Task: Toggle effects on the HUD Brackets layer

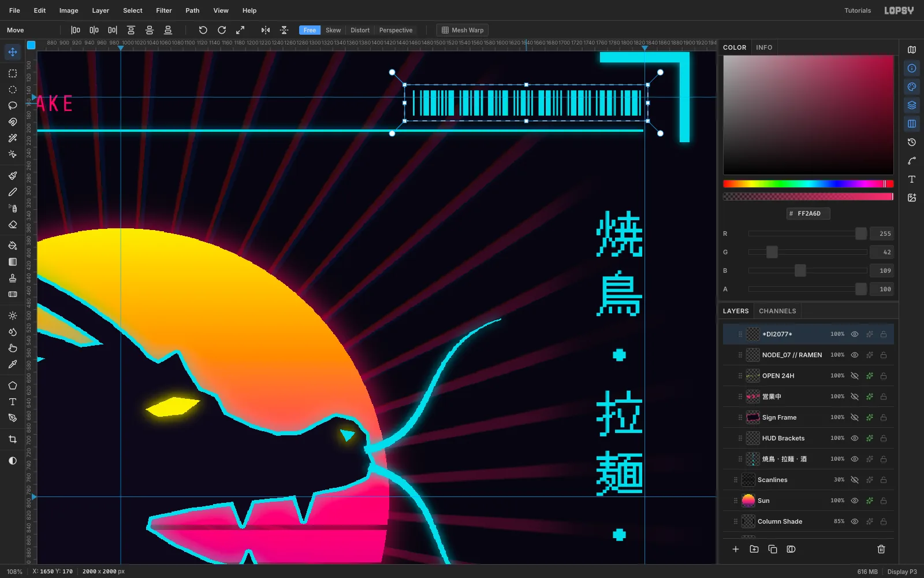Action: [x=869, y=438]
